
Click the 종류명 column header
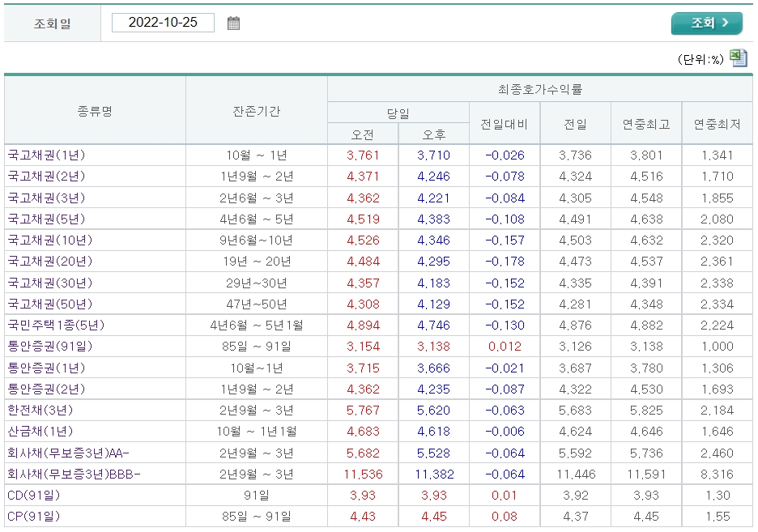pyautogui.click(x=95, y=109)
